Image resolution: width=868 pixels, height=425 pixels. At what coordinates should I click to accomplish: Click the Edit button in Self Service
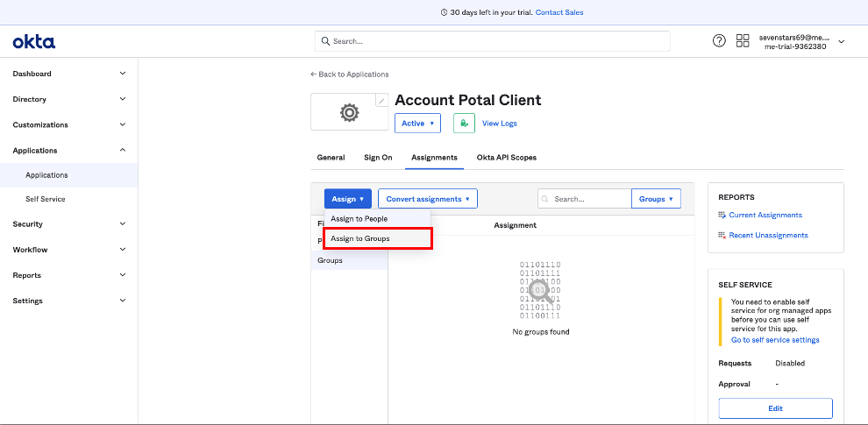click(775, 408)
